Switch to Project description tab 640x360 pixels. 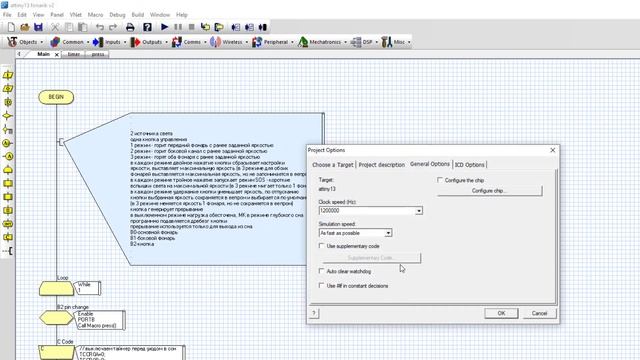click(382, 165)
